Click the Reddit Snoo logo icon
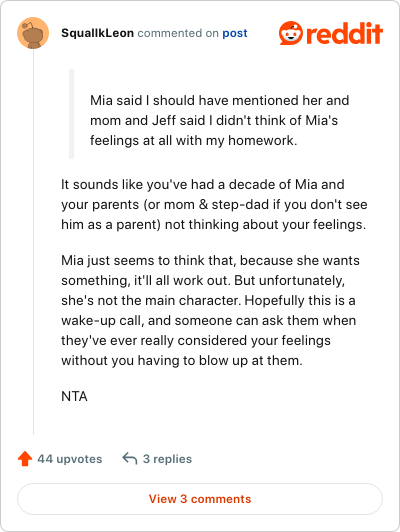The height and width of the screenshot is (532, 400). click(x=290, y=33)
